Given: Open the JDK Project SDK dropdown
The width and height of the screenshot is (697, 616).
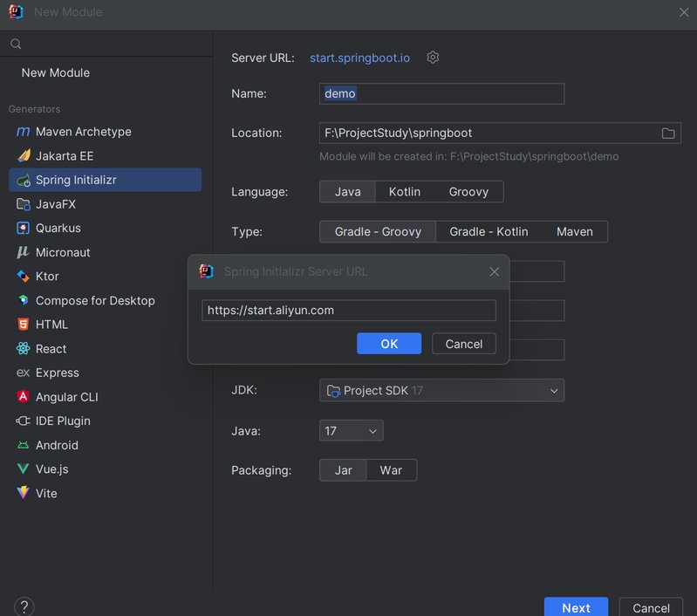Looking at the screenshot, I should click(x=442, y=391).
